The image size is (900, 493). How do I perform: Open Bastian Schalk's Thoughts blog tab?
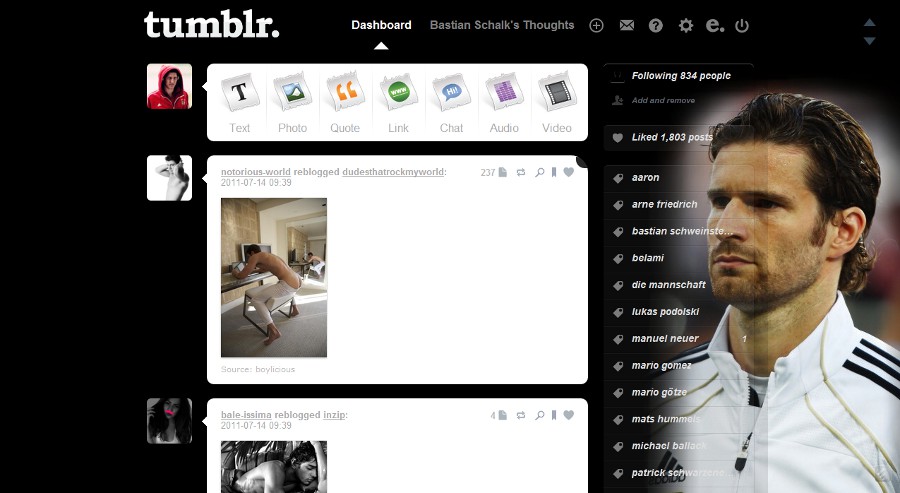coord(502,25)
